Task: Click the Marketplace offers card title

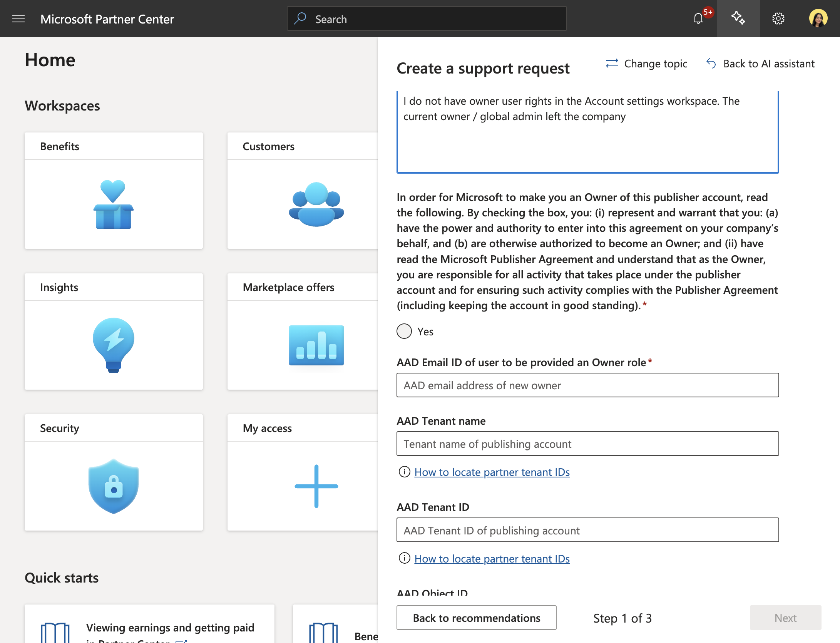Action: (288, 287)
